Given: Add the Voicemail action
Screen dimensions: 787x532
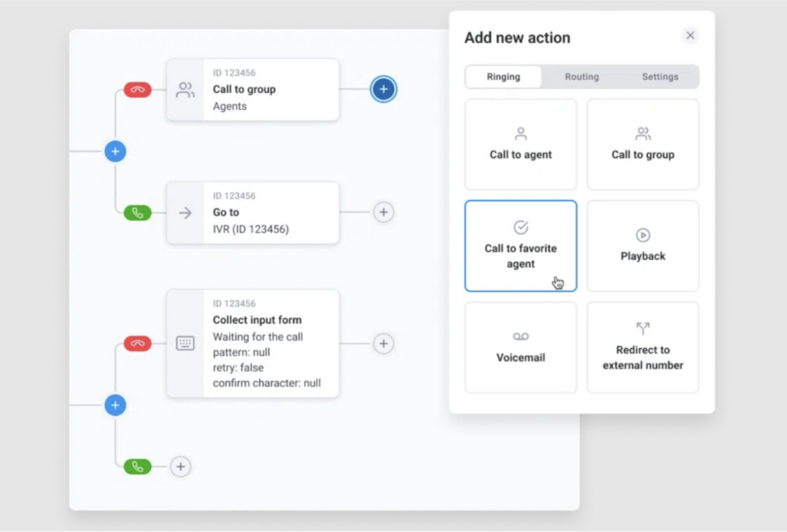Looking at the screenshot, I should point(520,347).
